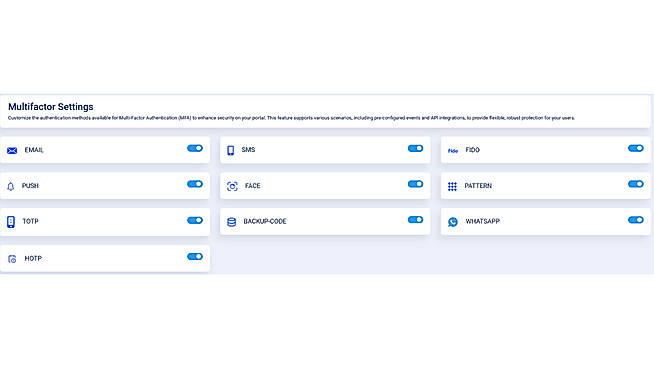Click the PATTERN grid icon
The width and height of the screenshot is (654, 368).
[452, 186]
